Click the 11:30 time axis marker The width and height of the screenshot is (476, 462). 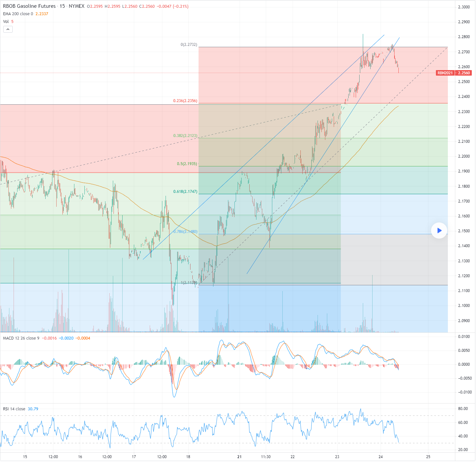pos(265,457)
